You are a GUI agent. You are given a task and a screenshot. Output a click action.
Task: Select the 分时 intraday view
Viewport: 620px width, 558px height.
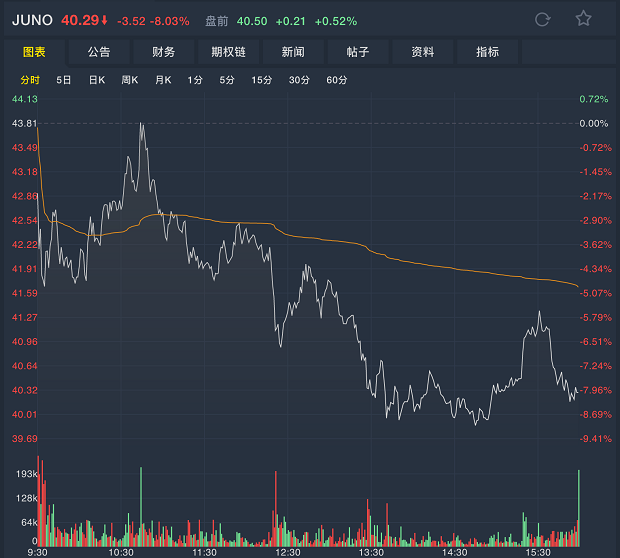(30, 80)
